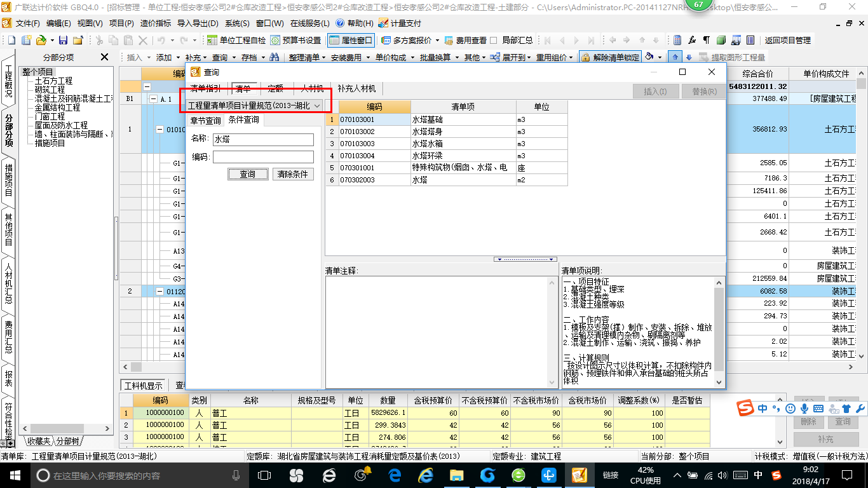Viewport: 868px width, 488px height.
Task: Click the Cortana microphone icon
Action: pos(236,475)
